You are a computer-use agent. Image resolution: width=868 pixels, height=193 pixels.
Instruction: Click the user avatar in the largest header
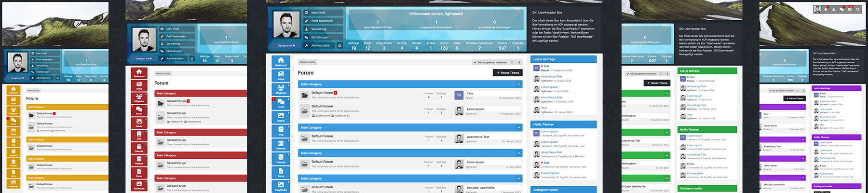pos(285,25)
